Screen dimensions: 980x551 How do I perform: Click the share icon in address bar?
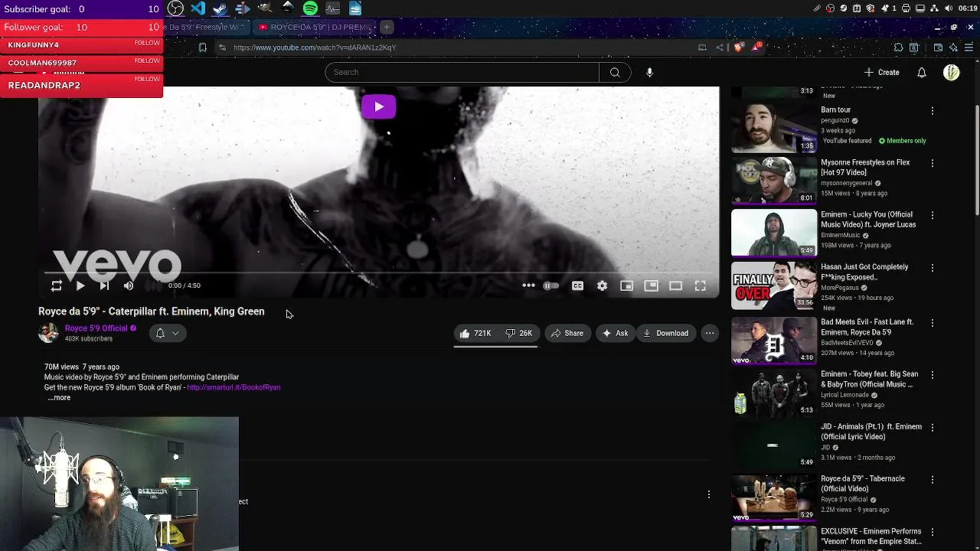720,47
